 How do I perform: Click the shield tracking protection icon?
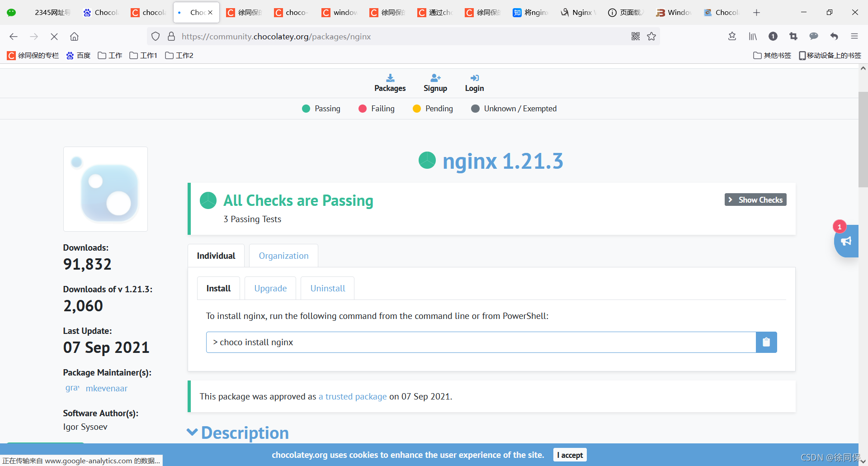pos(156,37)
